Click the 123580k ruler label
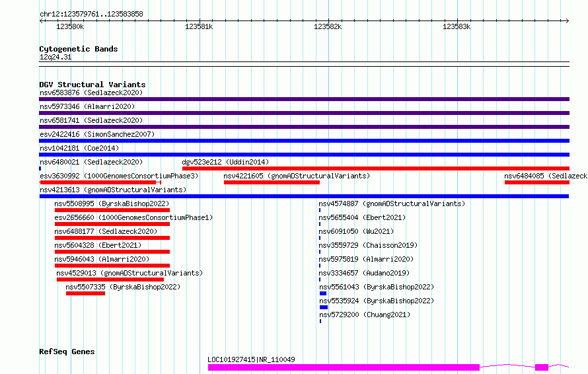Image resolution: width=588 pixels, height=374 pixels. click(x=70, y=26)
